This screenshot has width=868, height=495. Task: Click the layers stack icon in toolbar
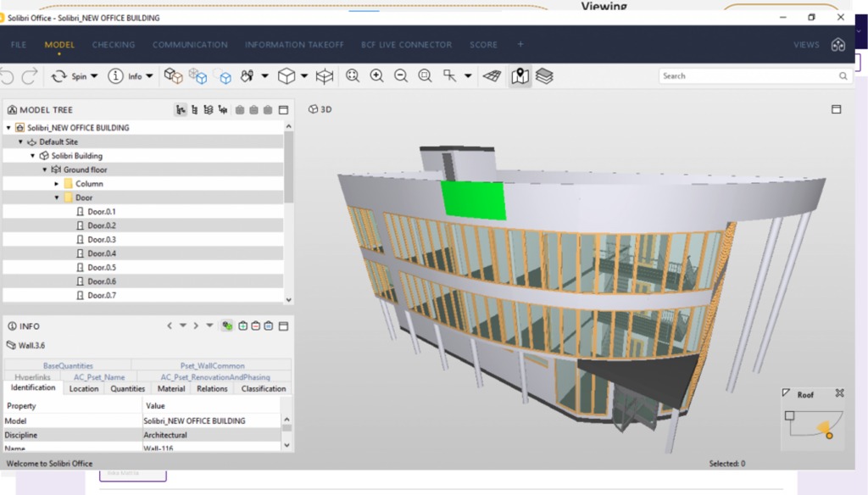click(x=544, y=76)
